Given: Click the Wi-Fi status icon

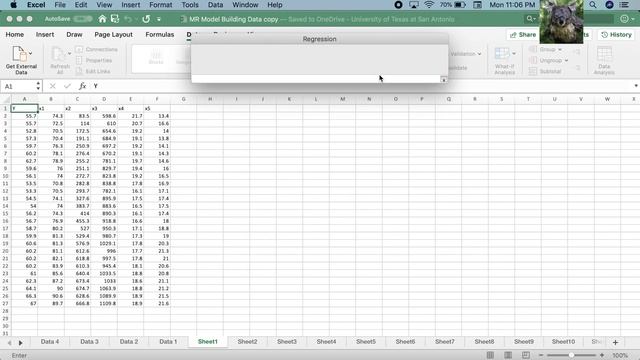Looking at the screenshot, I should coord(429,5).
